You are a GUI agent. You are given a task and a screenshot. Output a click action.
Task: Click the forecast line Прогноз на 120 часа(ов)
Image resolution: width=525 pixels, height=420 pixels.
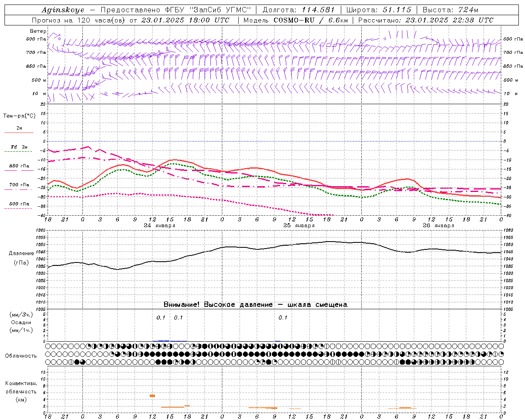pos(79,20)
